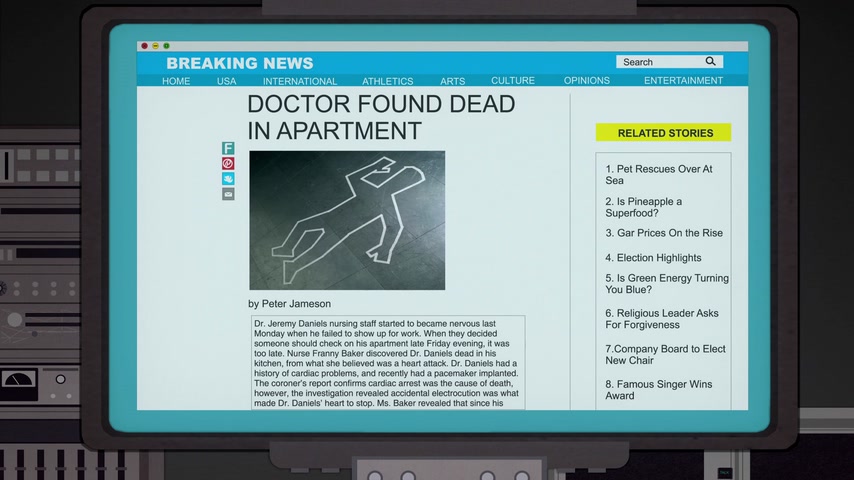854x480 pixels.
Task: Open the Election Highlights related story
Action: tap(654, 258)
